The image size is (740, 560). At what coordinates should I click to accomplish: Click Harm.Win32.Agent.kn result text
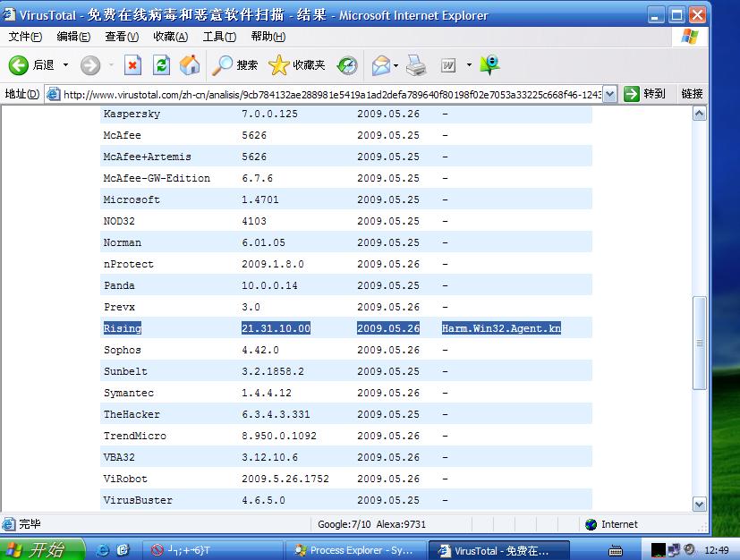click(x=501, y=328)
